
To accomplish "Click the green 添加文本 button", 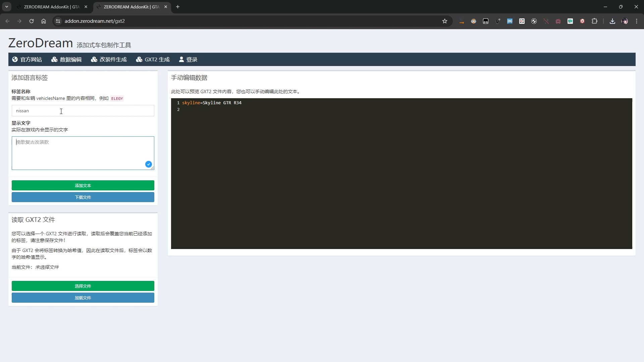I will [83, 185].
